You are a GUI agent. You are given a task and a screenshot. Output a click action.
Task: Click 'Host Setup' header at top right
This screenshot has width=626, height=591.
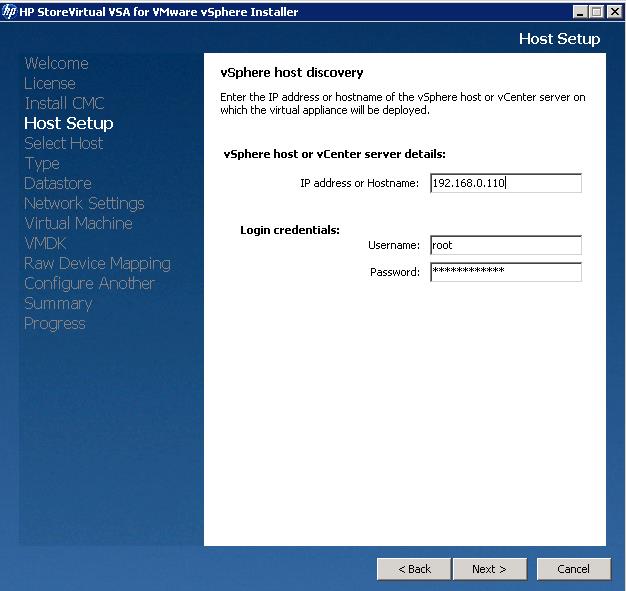click(559, 39)
